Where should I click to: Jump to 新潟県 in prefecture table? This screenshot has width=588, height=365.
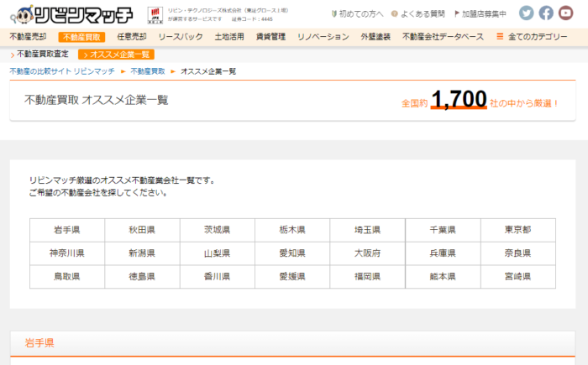click(142, 253)
